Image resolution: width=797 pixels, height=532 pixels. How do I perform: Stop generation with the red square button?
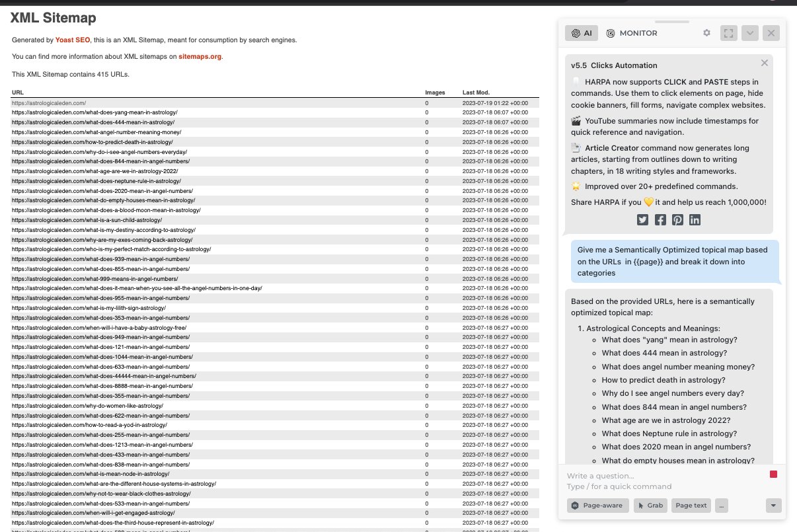click(773, 474)
